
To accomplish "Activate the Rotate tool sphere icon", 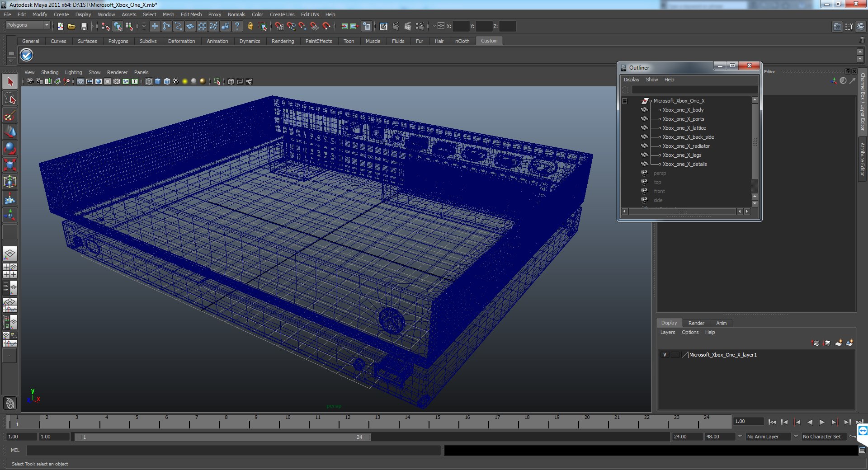I will 10,148.
